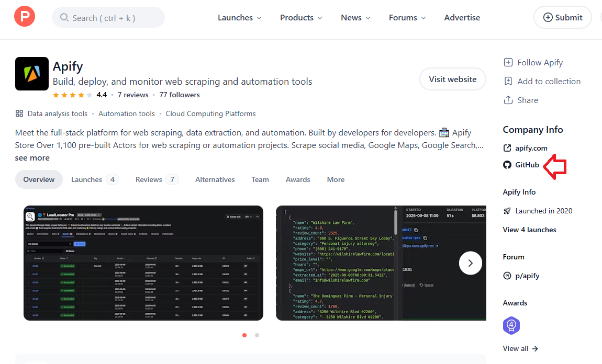Click the rocket icon by Launched in 2020
Screen dimensions: 602x364
tap(507, 211)
